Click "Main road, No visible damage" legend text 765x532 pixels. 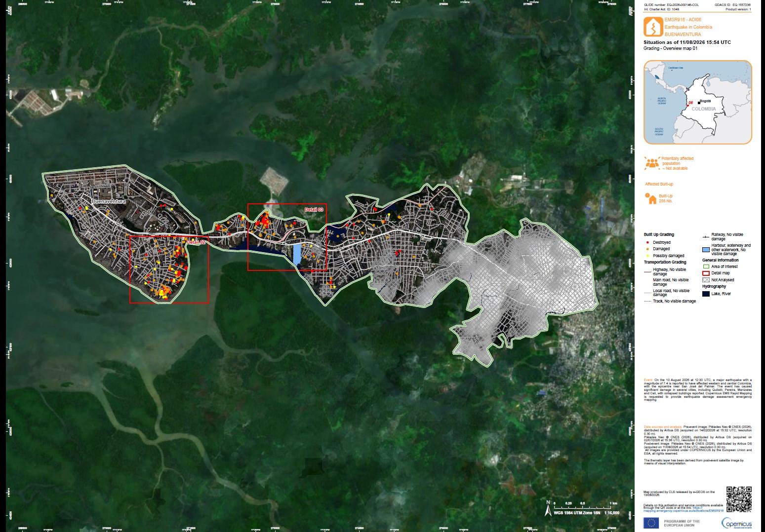coord(670,282)
